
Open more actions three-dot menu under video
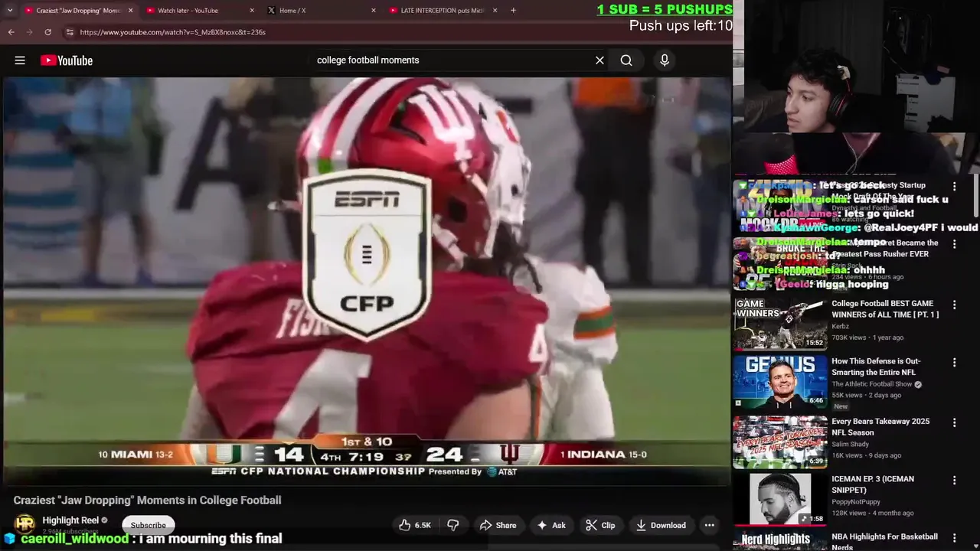click(710, 525)
